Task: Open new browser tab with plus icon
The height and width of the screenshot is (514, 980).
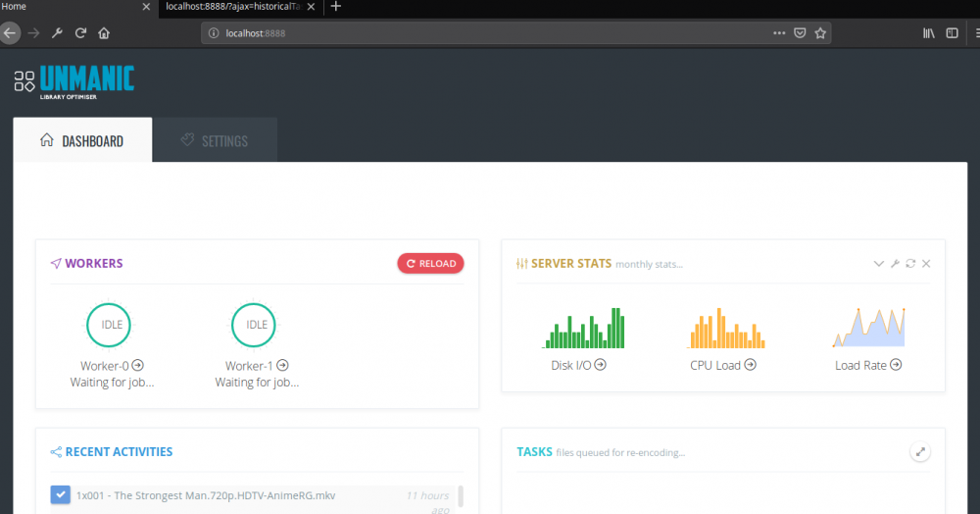Action: [335, 6]
